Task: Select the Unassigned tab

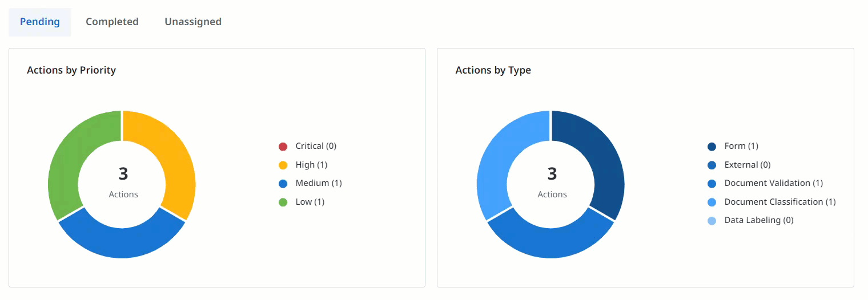Action: pyautogui.click(x=193, y=22)
